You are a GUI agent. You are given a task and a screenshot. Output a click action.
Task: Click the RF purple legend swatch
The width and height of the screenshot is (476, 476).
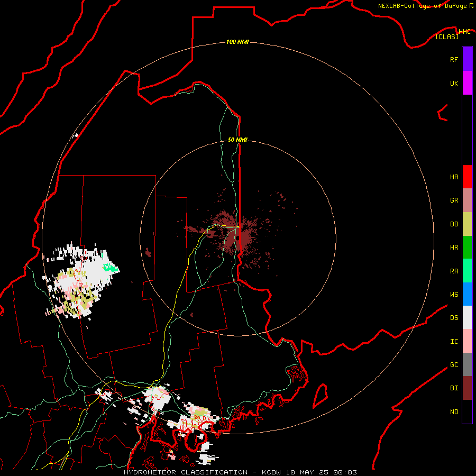467,59
